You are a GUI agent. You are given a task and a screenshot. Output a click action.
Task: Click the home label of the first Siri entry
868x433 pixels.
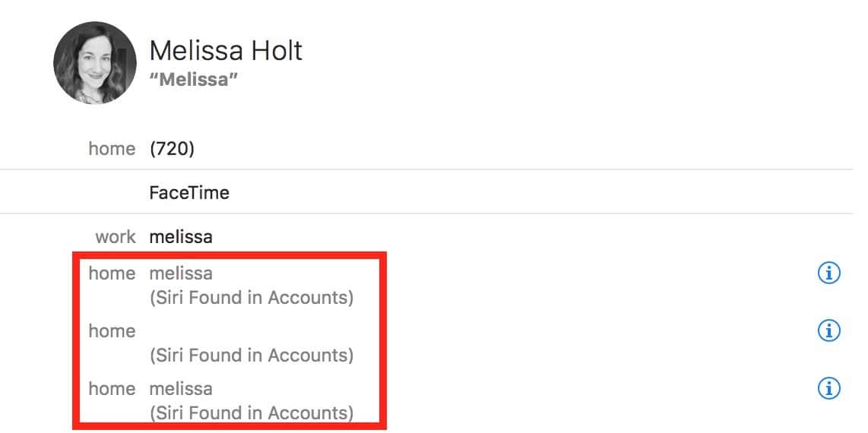(112, 273)
